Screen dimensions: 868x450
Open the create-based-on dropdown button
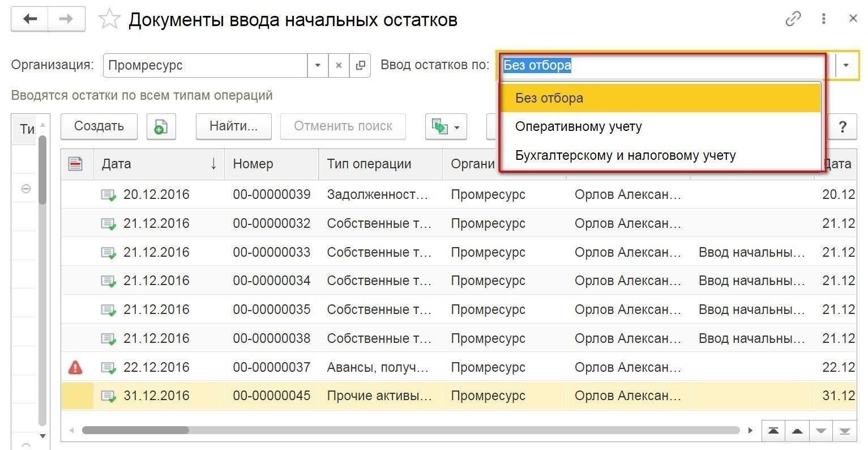click(446, 126)
